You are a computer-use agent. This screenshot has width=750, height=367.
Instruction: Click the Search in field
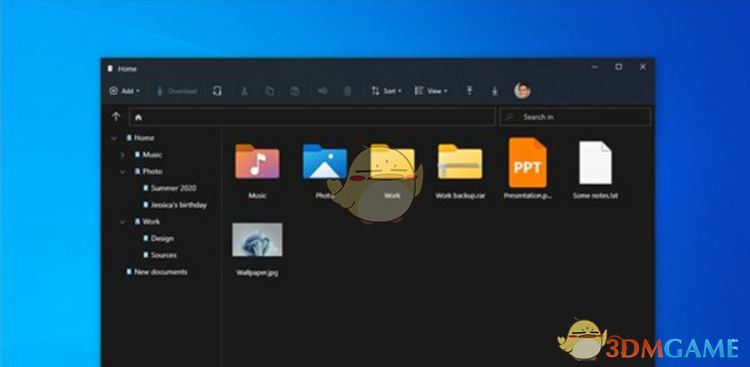coord(575,117)
